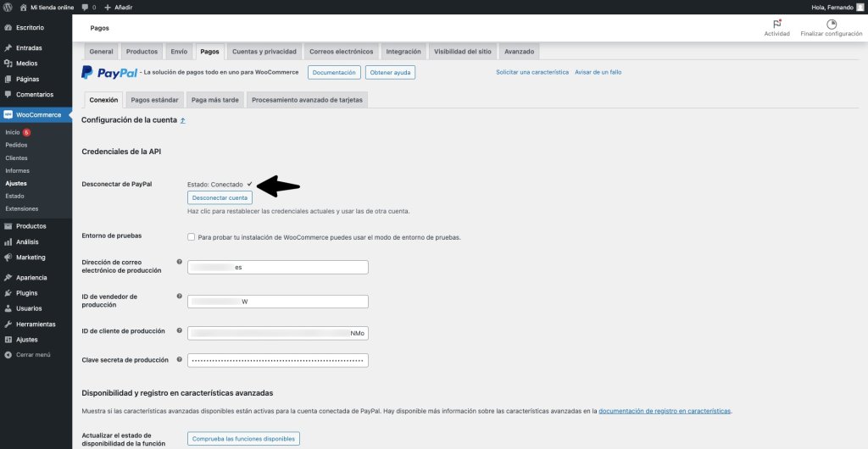Show help for ID de vendedor

(x=180, y=297)
